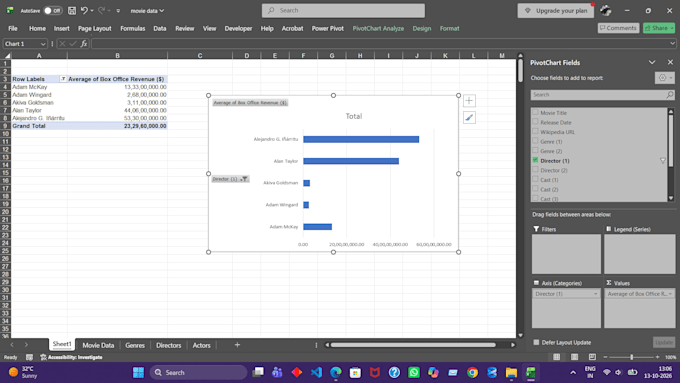Switch to Page Layout view icon

pyautogui.click(x=575, y=357)
